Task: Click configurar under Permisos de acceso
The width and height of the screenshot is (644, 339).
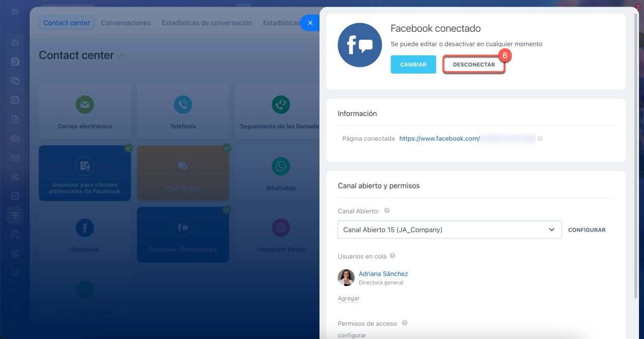Action: [352, 335]
